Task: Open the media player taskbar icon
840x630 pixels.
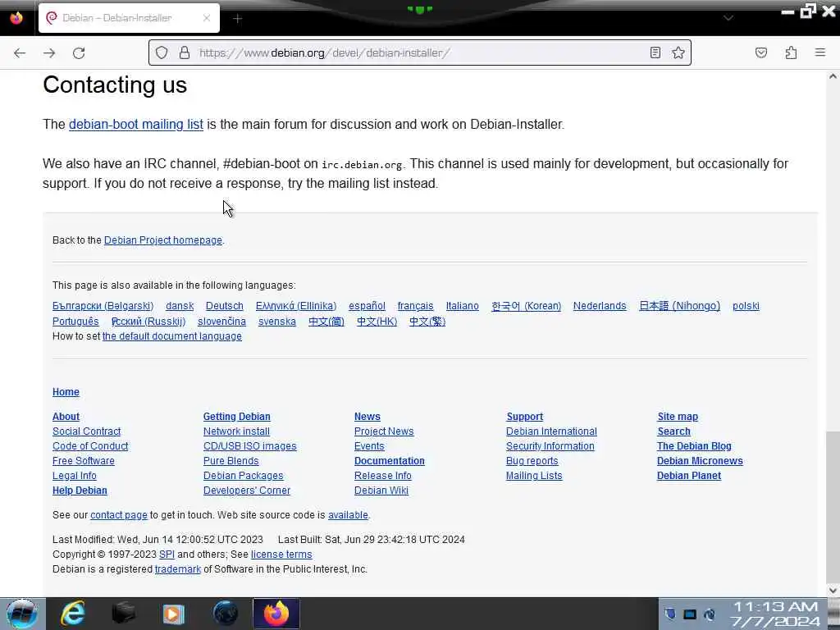Action: 174,614
